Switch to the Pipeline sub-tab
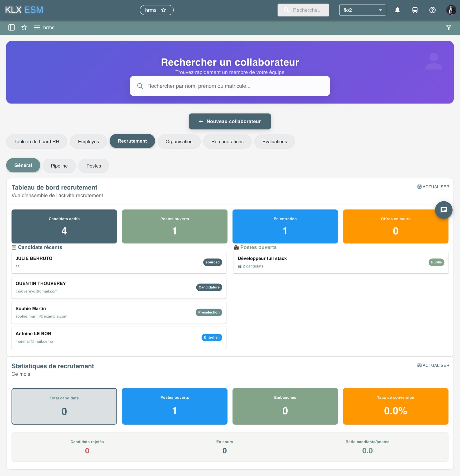The width and height of the screenshot is (460, 476). (x=59, y=166)
